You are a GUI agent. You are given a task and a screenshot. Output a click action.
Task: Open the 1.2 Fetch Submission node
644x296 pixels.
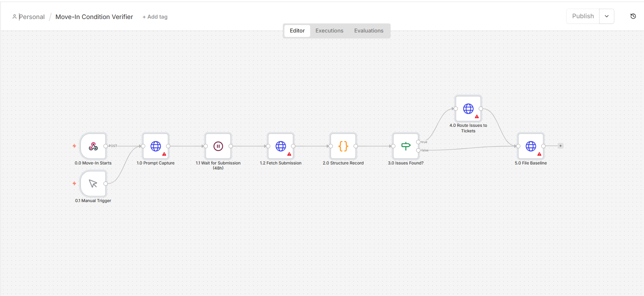pos(281,146)
